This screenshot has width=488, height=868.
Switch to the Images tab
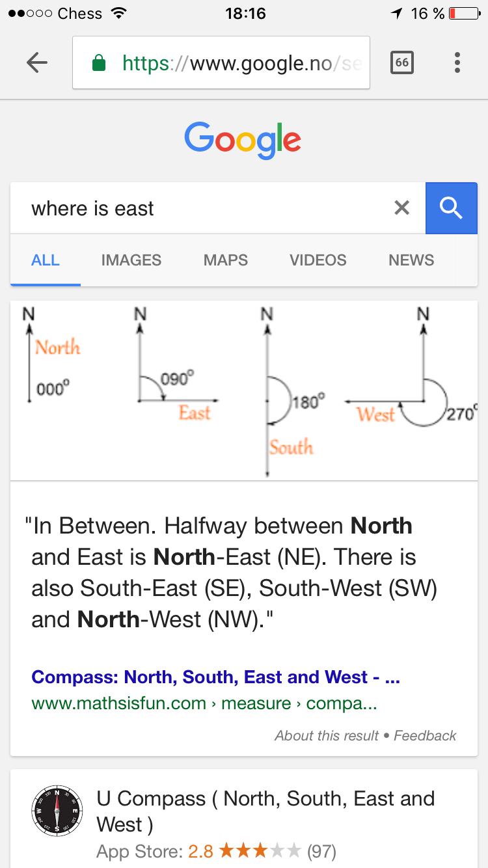(x=131, y=260)
